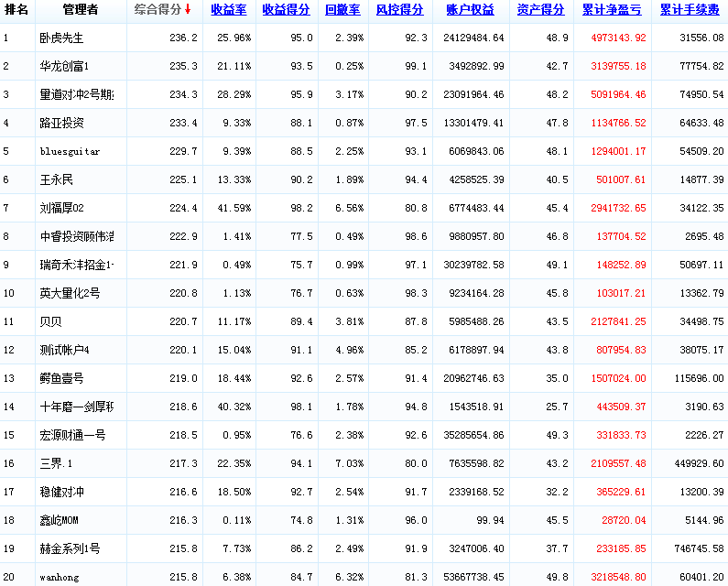
Task: Click composite score 236.2
Action: 183,38
